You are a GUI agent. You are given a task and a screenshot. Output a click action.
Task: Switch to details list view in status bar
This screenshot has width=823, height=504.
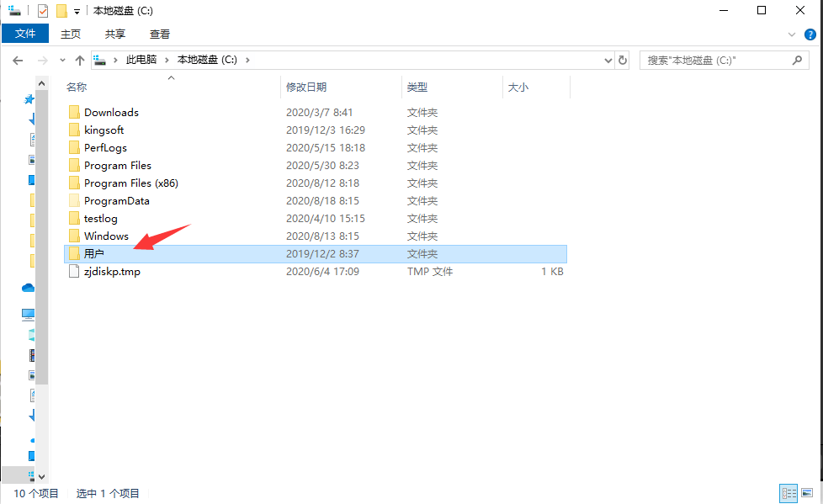(x=788, y=493)
